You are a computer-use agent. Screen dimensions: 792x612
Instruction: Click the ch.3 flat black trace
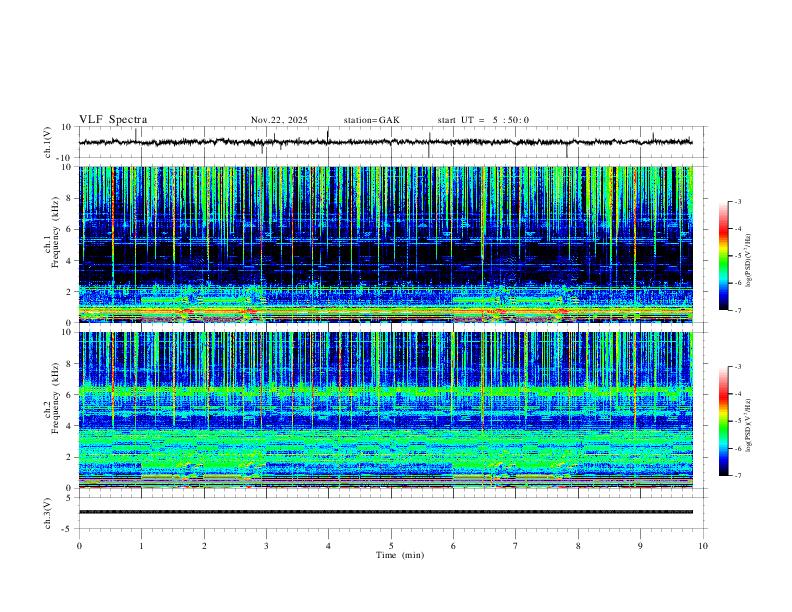tap(386, 512)
